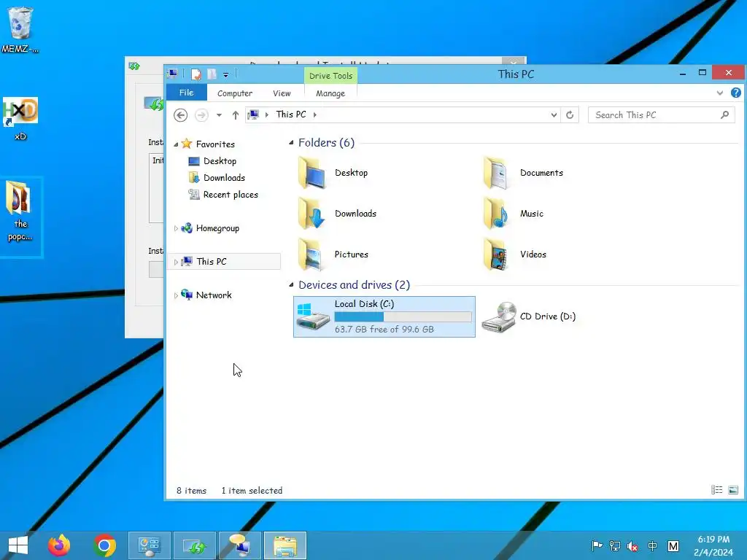Open Action Center flag in tray
This screenshot has height=560, width=747.
[597, 546]
